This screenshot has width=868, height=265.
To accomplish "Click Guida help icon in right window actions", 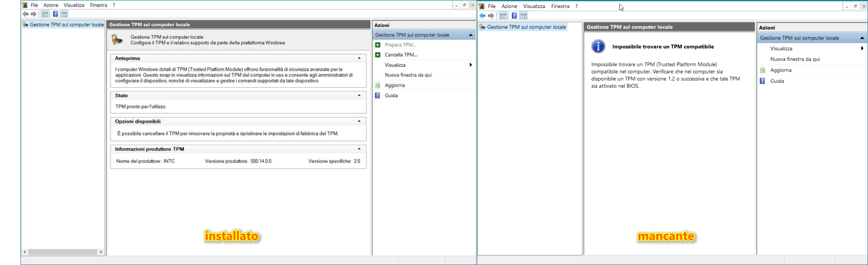I will (762, 81).
